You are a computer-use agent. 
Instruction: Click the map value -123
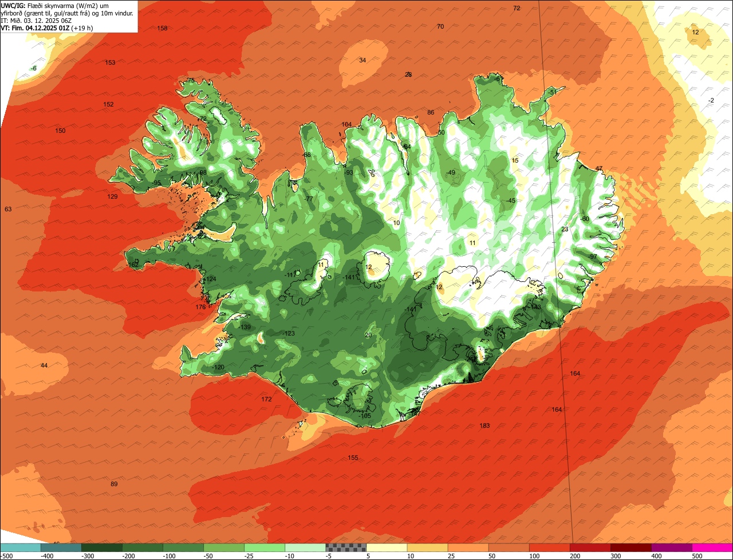pos(289,333)
